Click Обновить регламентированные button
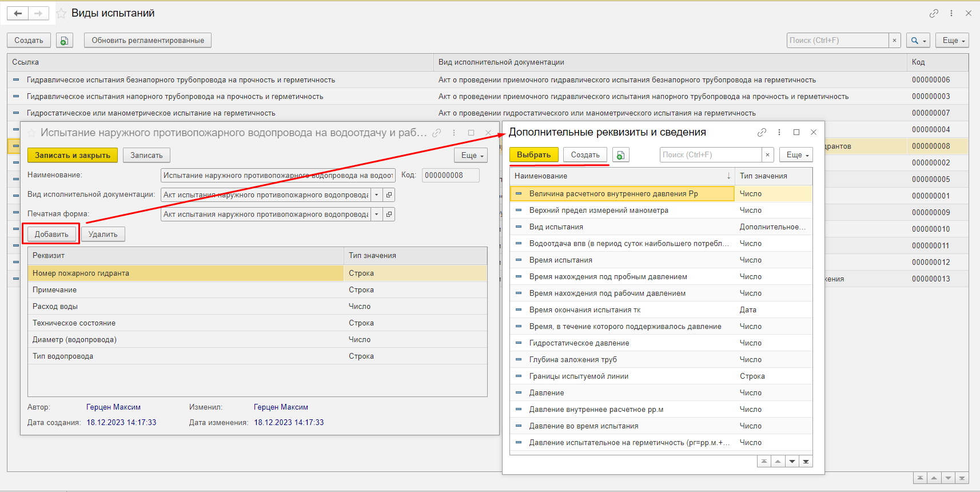The width and height of the screenshot is (980, 492). tap(148, 41)
